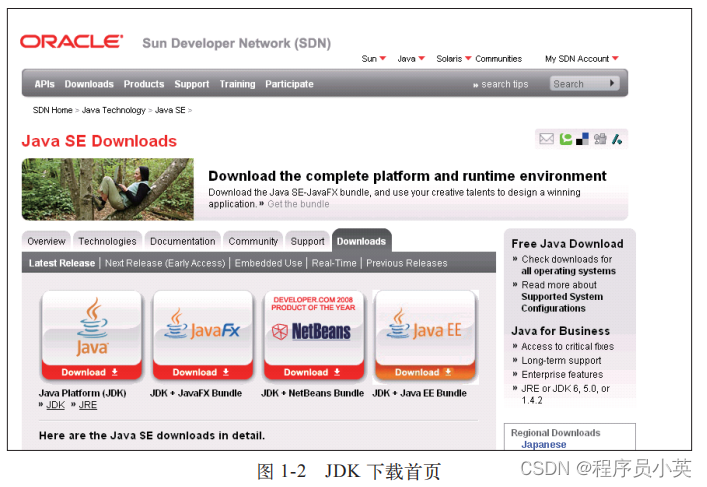This screenshot has height=487, width=707.
Task: Switch to the Documentation tab
Action: click(183, 241)
